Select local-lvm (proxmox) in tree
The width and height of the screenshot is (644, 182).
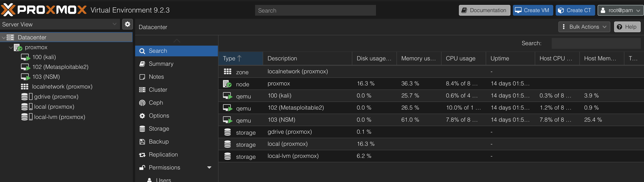[x=60, y=117]
